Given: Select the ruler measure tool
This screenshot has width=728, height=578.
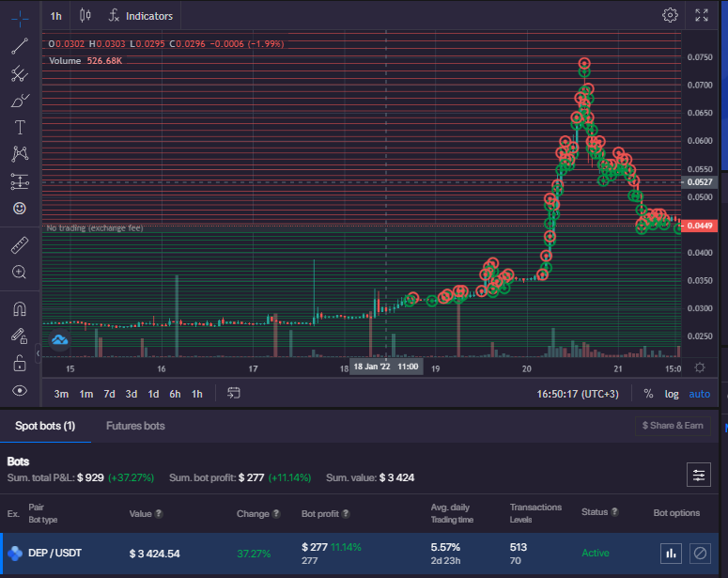Looking at the screenshot, I should tap(20, 246).
